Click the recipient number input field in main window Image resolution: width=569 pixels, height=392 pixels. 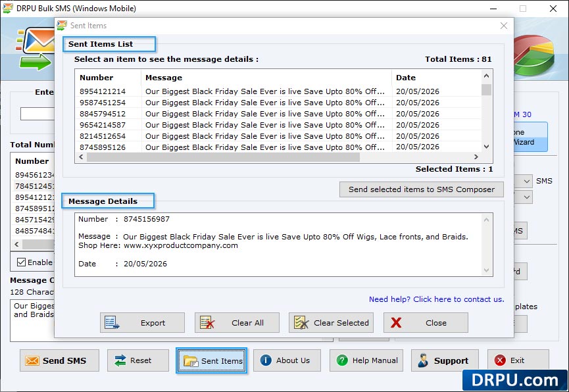(x=37, y=114)
